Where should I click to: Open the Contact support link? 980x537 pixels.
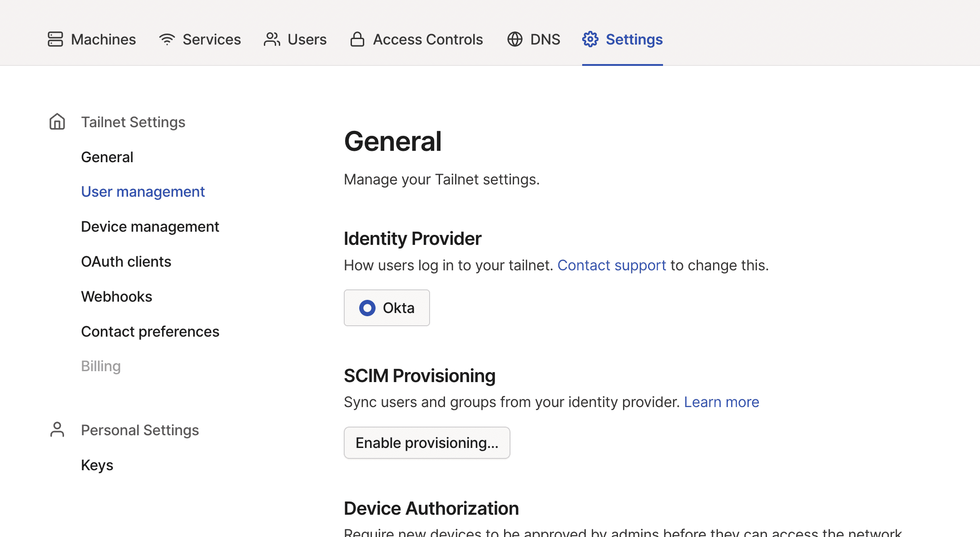click(612, 265)
